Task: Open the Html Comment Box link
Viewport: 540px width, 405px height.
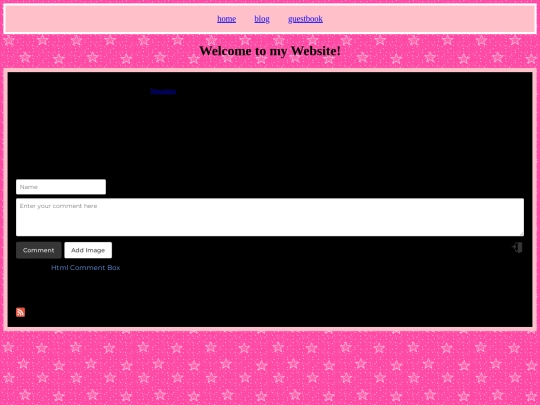Action: [x=85, y=268]
